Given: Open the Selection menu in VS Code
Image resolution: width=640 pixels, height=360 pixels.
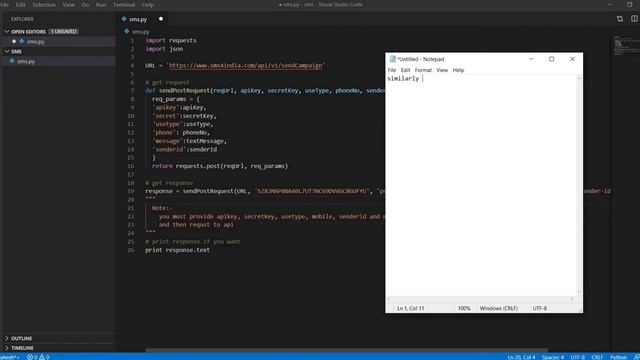Looking at the screenshot, I should 44,5.
